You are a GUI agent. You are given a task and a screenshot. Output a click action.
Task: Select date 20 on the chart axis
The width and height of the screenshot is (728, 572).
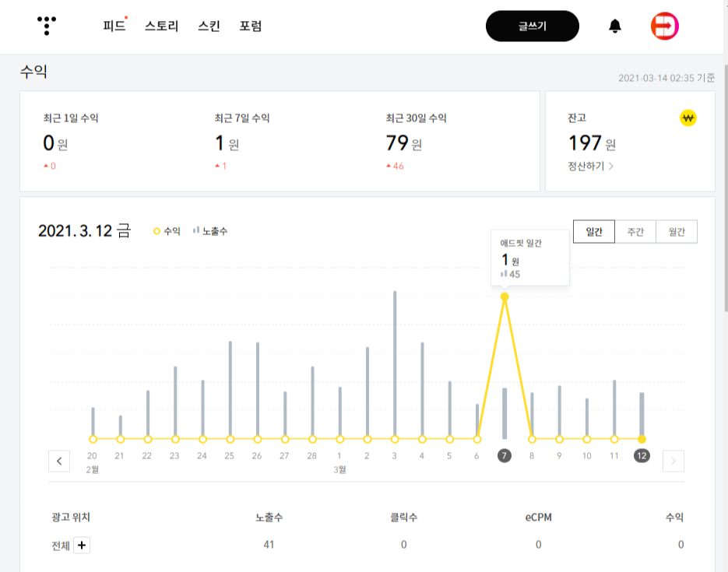click(92, 456)
